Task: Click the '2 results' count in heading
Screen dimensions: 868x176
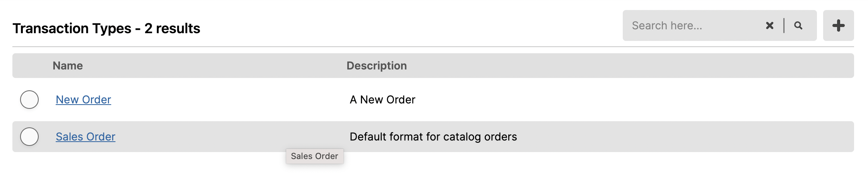Action: point(172,28)
